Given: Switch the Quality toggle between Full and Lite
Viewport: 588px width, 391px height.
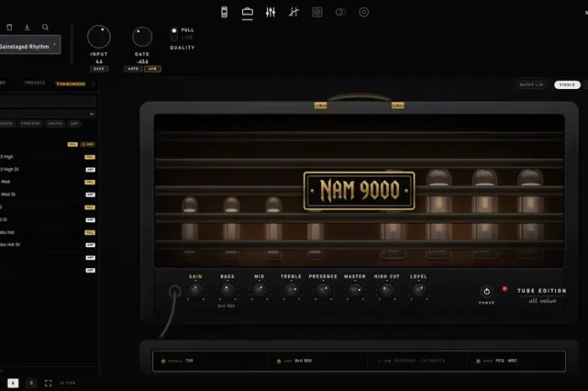Looking at the screenshot, I should click(x=174, y=34).
